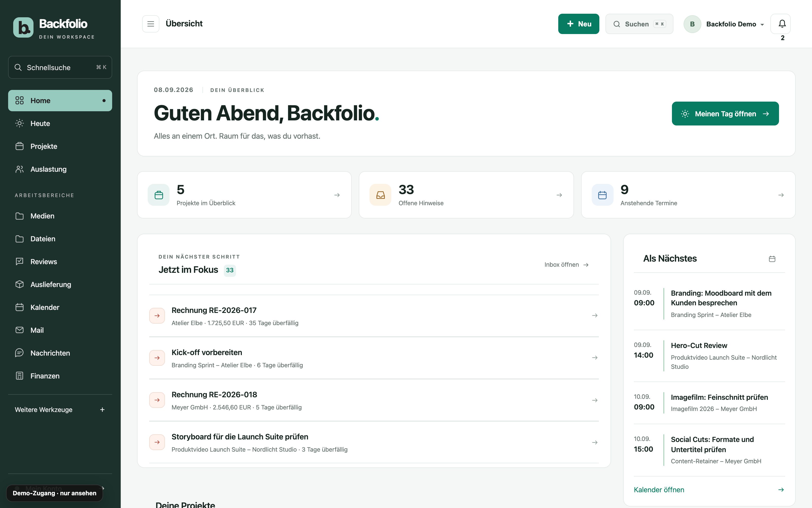Toggle sidebar with hamburger menu icon

pyautogui.click(x=151, y=24)
